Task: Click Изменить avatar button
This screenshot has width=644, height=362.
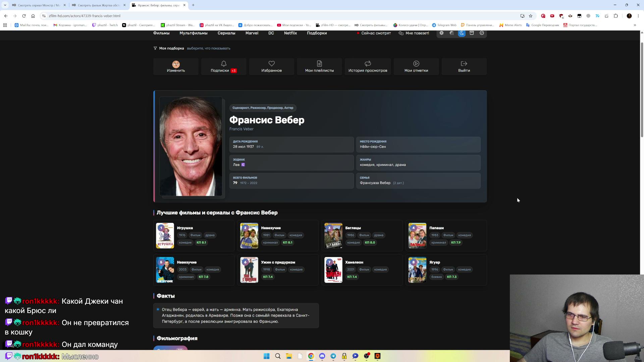Action: pos(176,66)
